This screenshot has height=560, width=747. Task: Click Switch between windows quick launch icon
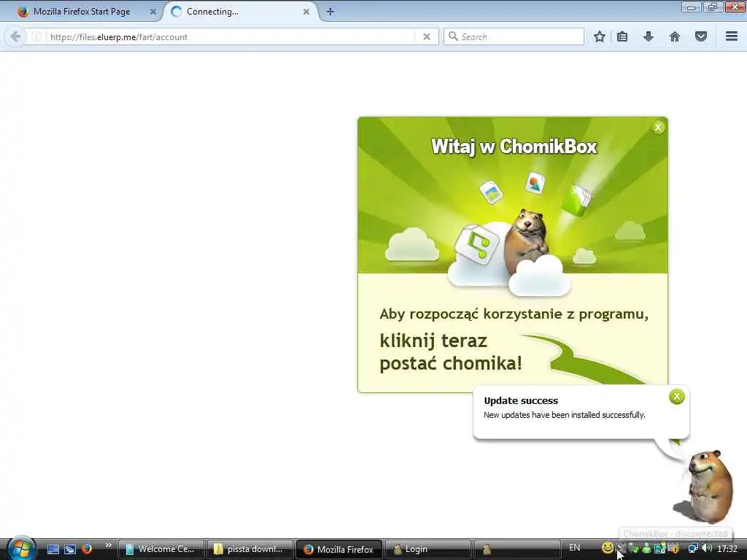coord(70,549)
